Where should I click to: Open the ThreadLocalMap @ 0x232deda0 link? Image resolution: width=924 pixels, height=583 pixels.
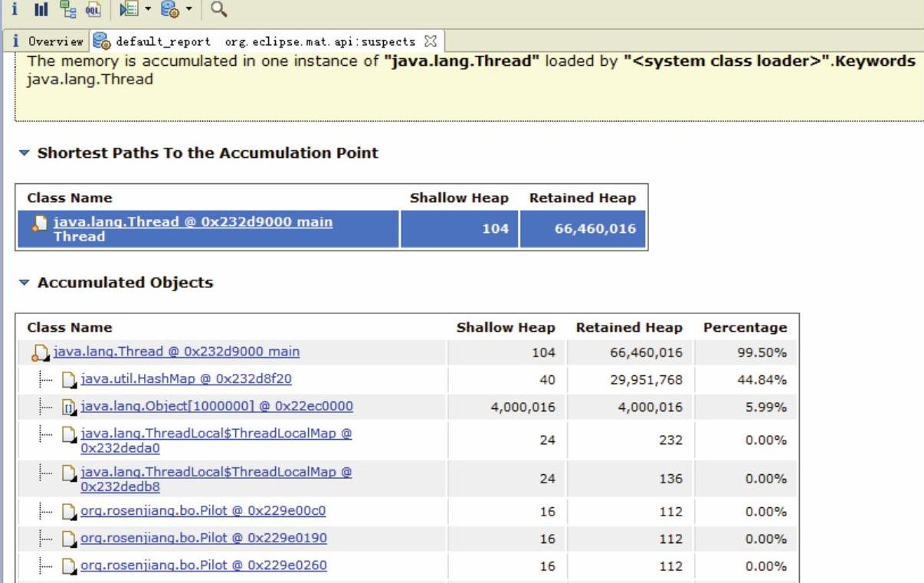pos(216,441)
